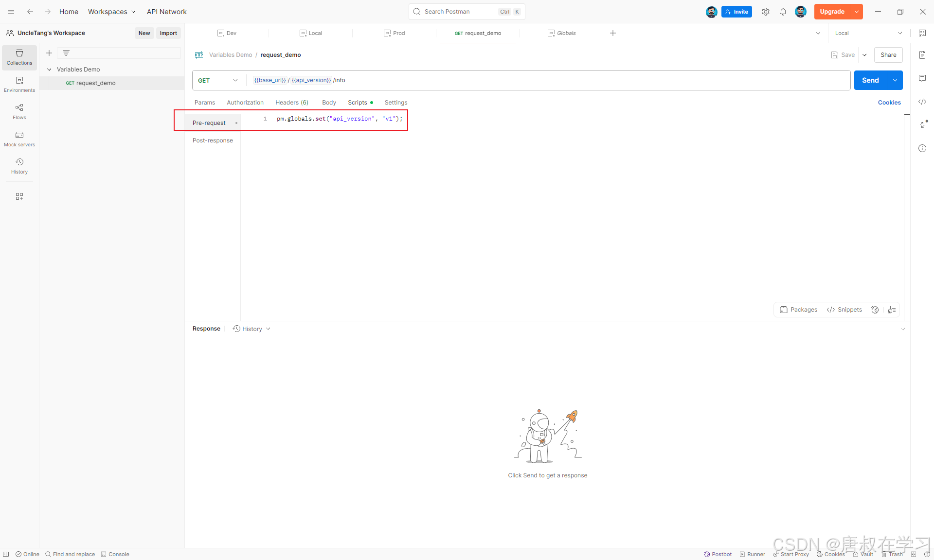The width and height of the screenshot is (934, 560).
Task: Open the response History dropdown
Action: pos(251,329)
